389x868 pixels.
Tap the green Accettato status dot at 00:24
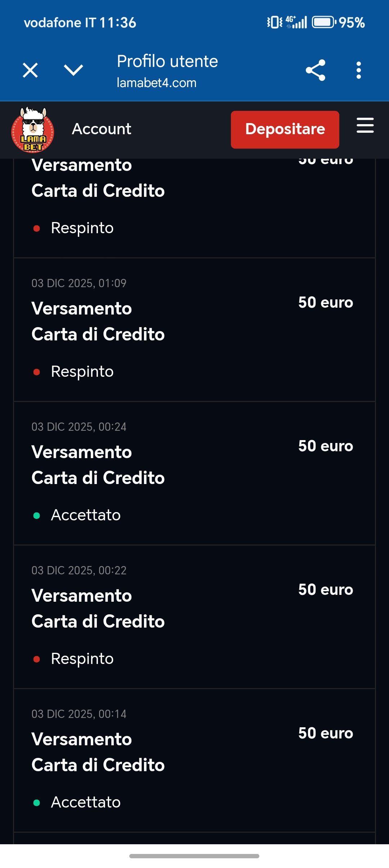pos(36,515)
